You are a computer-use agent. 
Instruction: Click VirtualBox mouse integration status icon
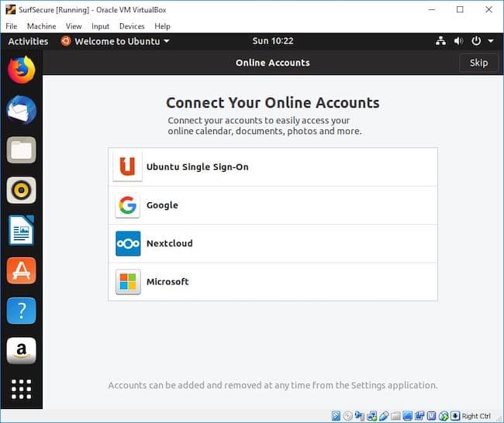coord(444,416)
